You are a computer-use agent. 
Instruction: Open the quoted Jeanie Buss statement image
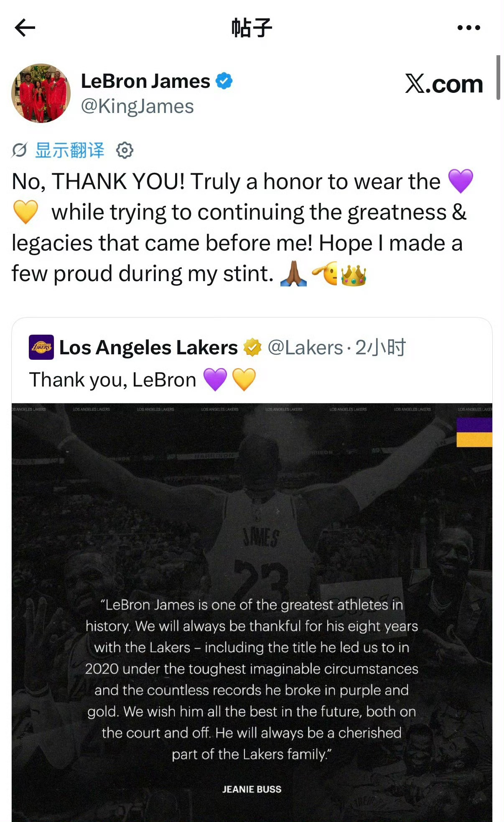pos(252,612)
